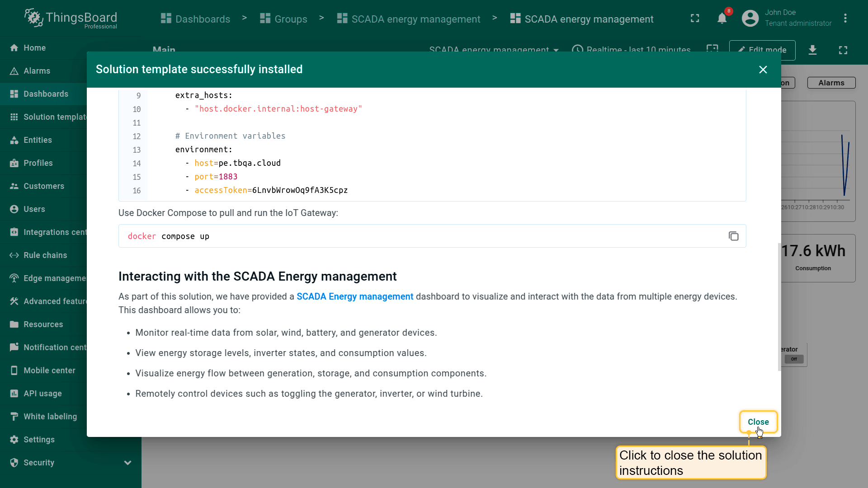Open the user account menu dots
This screenshot has height=488, width=868.
pyautogui.click(x=845, y=19)
